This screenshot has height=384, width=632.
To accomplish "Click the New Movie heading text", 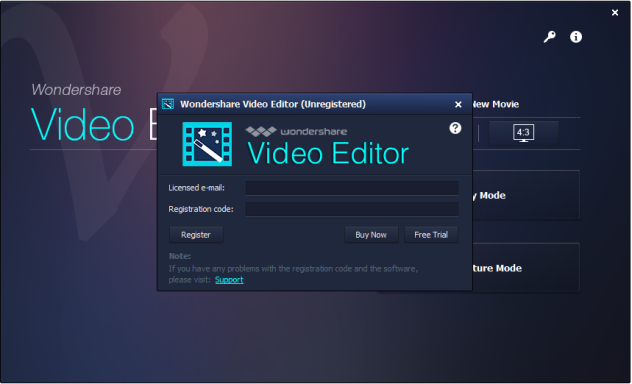I will coord(496,104).
